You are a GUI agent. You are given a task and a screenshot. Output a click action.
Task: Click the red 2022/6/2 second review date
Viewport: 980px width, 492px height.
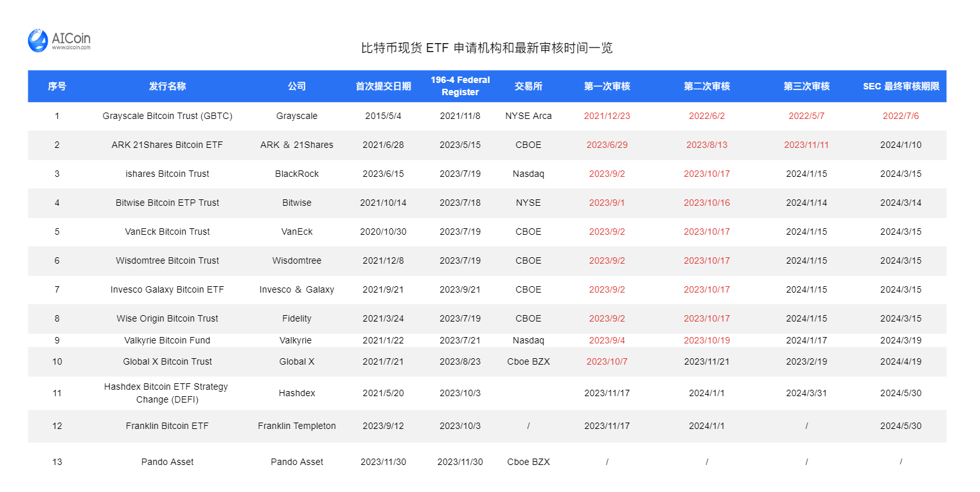[707, 116]
